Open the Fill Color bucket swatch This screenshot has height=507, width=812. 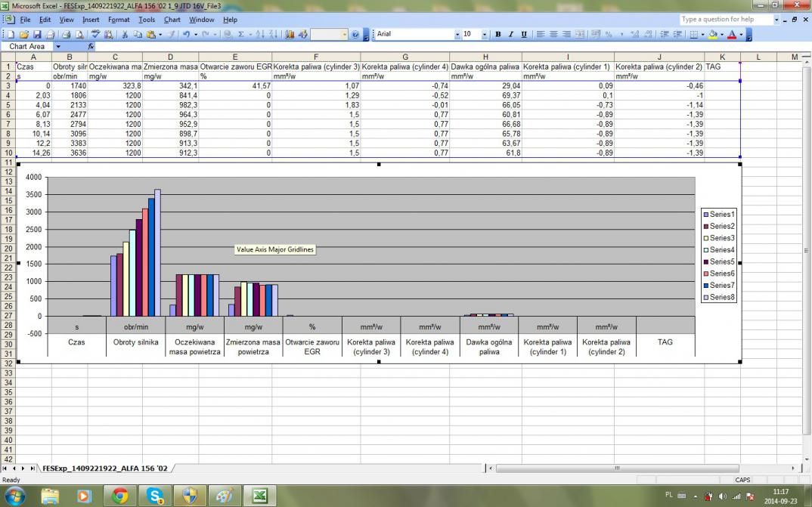tap(713, 35)
